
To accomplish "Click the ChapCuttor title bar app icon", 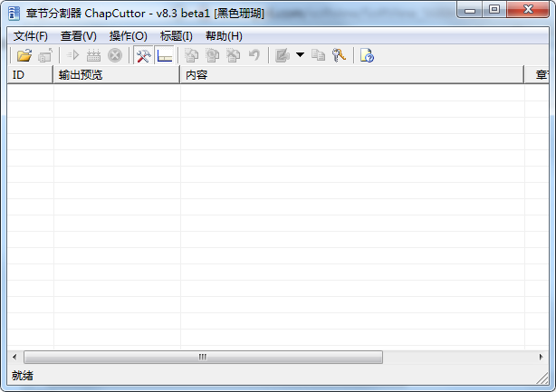I will click(14, 13).
